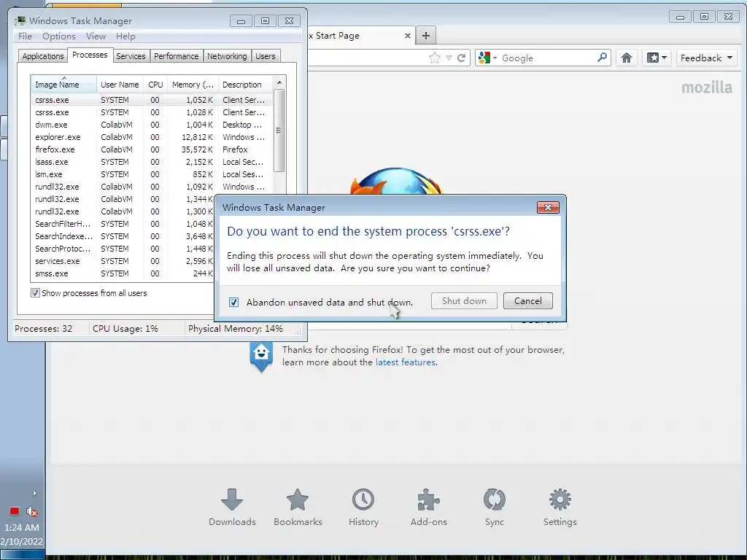Select the first csrss.exe row with 1,052 K
Screen dimensions: 747x560
click(x=152, y=100)
